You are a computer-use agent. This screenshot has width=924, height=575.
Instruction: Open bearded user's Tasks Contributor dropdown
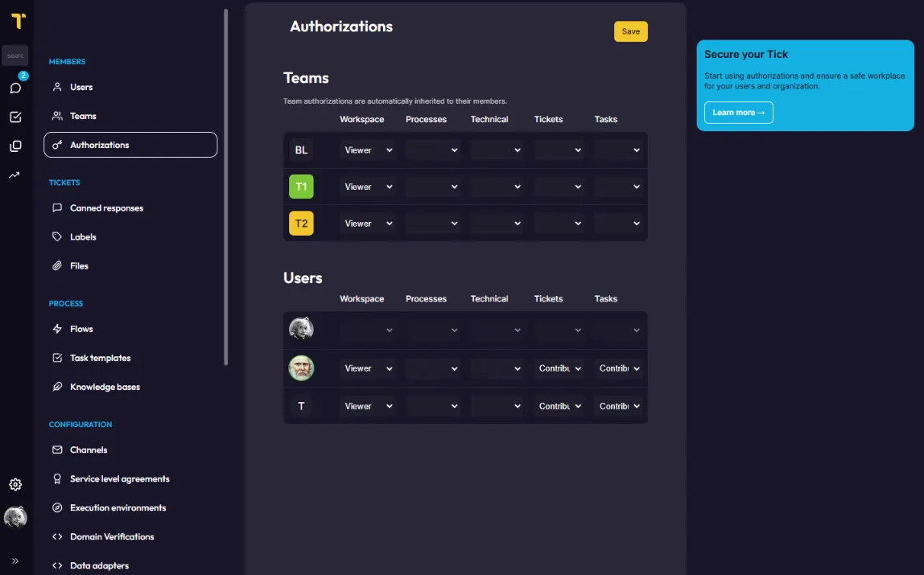[x=618, y=368]
